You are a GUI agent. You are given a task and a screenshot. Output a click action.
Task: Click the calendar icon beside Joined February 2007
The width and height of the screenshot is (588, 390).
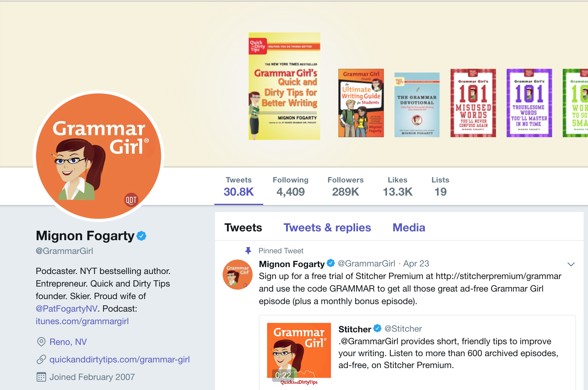tap(41, 377)
